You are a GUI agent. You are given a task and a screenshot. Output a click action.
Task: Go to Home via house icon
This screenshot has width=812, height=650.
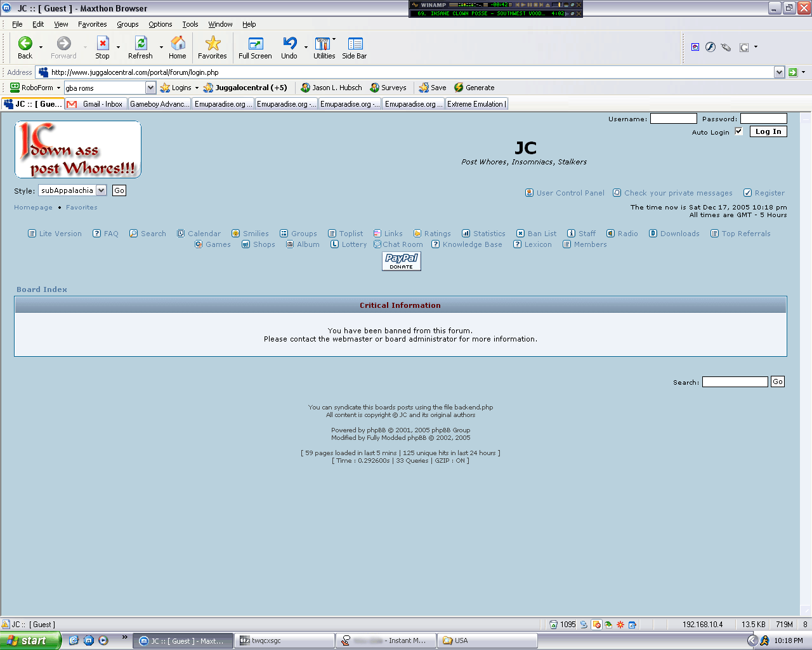click(178, 43)
